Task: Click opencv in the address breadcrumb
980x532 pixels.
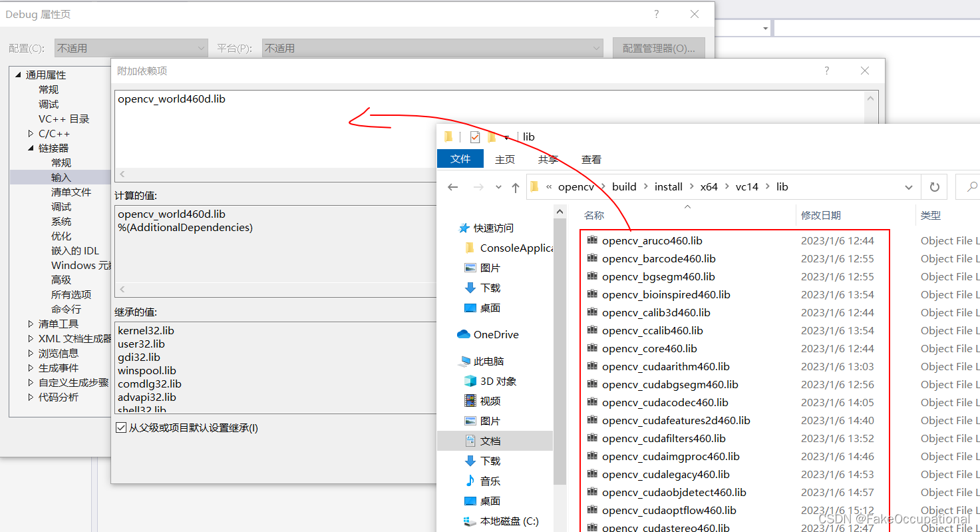Action: [x=576, y=187]
